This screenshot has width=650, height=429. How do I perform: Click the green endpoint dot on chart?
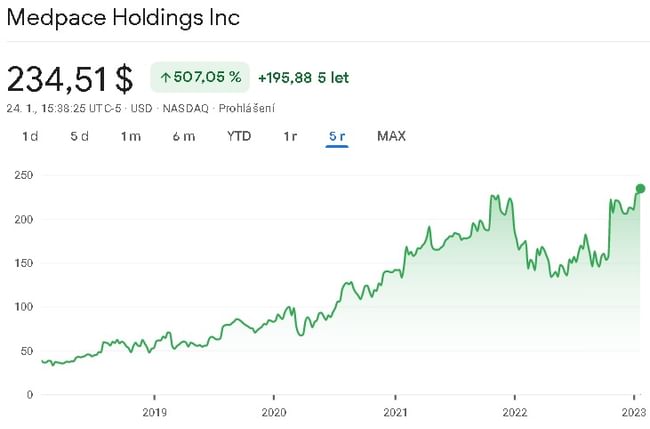coord(640,189)
